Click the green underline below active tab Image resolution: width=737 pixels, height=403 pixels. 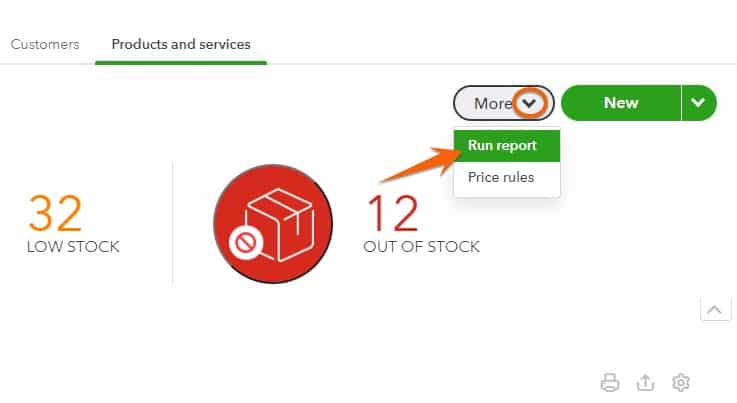pos(181,62)
